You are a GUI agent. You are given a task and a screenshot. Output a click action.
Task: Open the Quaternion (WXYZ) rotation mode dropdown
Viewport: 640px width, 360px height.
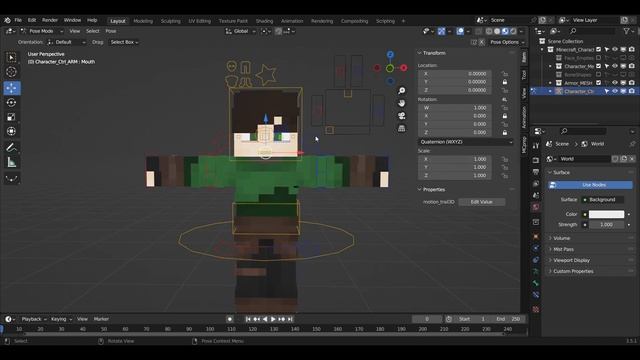click(x=466, y=142)
